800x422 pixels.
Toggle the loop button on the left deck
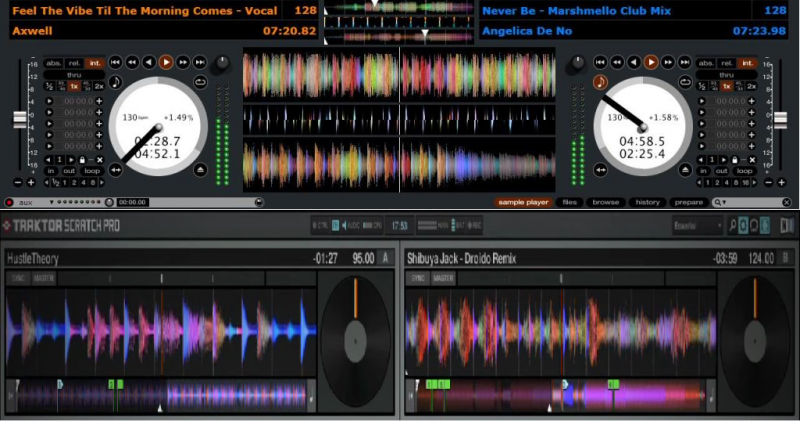point(92,171)
